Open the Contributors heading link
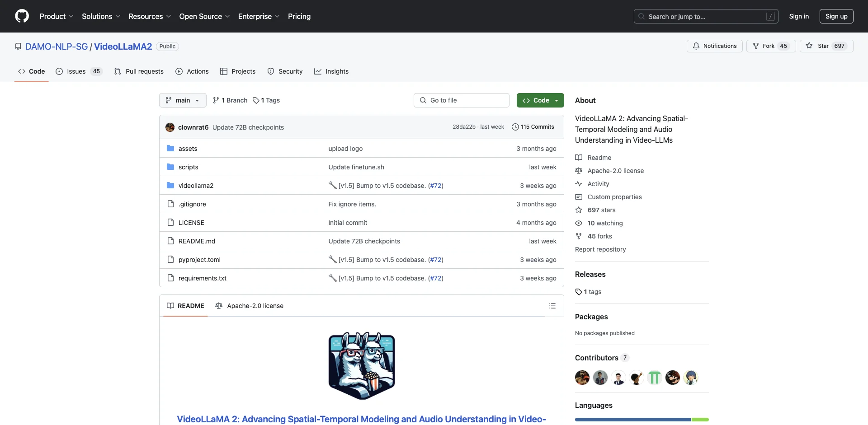 pyautogui.click(x=602, y=358)
